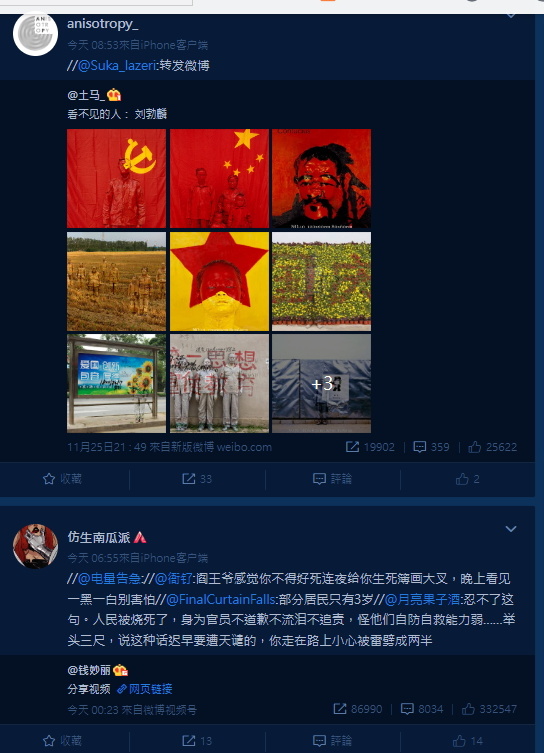The width and height of the screenshot is (544, 753).
Task: Open 仿生南瓜派 user avatar
Action: coord(36,546)
